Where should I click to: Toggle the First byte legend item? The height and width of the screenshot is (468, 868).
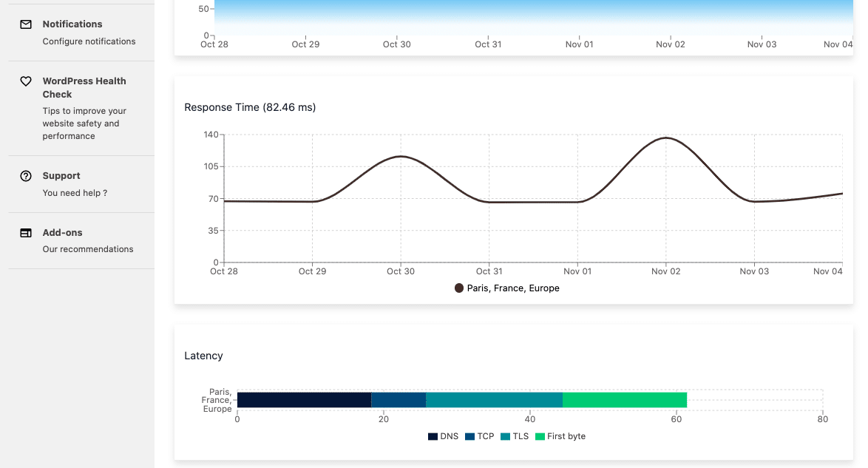coord(560,436)
